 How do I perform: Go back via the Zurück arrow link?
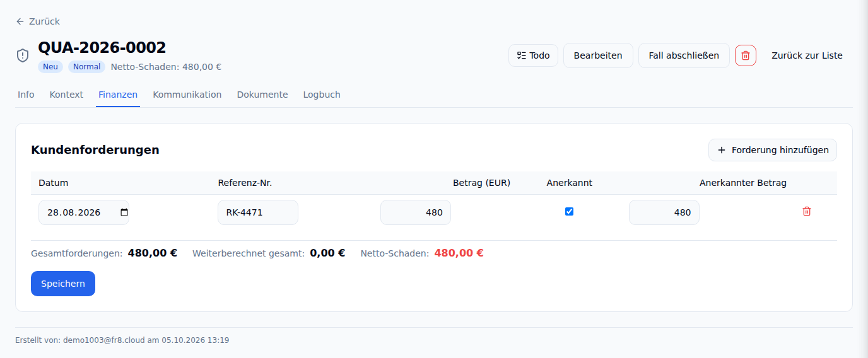[x=38, y=21]
